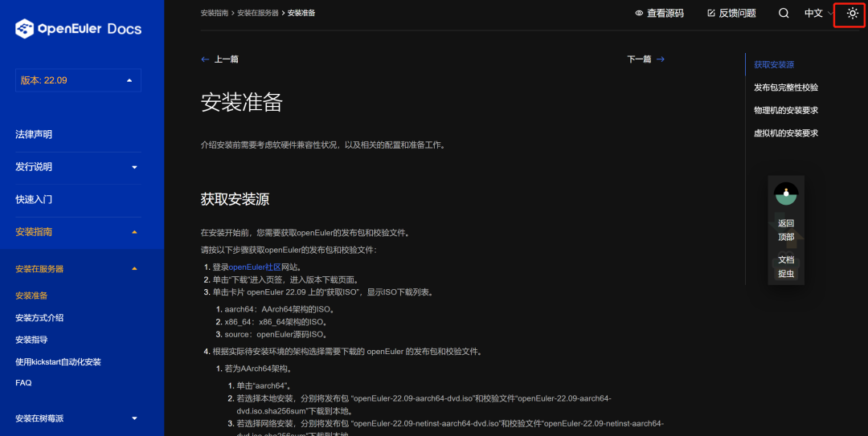Screen dimensions: 868x436
Task: Click the OpenEuler Docs logo
Action: (78, 29)
